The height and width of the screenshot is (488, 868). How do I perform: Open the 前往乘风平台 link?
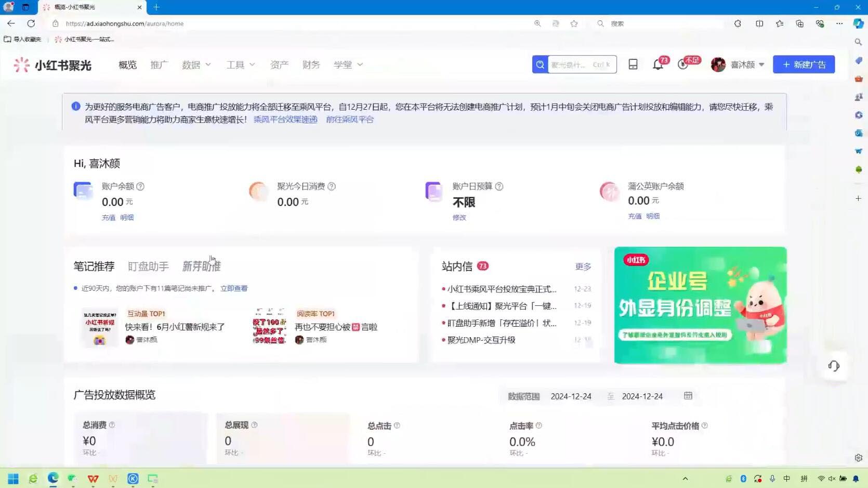[350, 119]
